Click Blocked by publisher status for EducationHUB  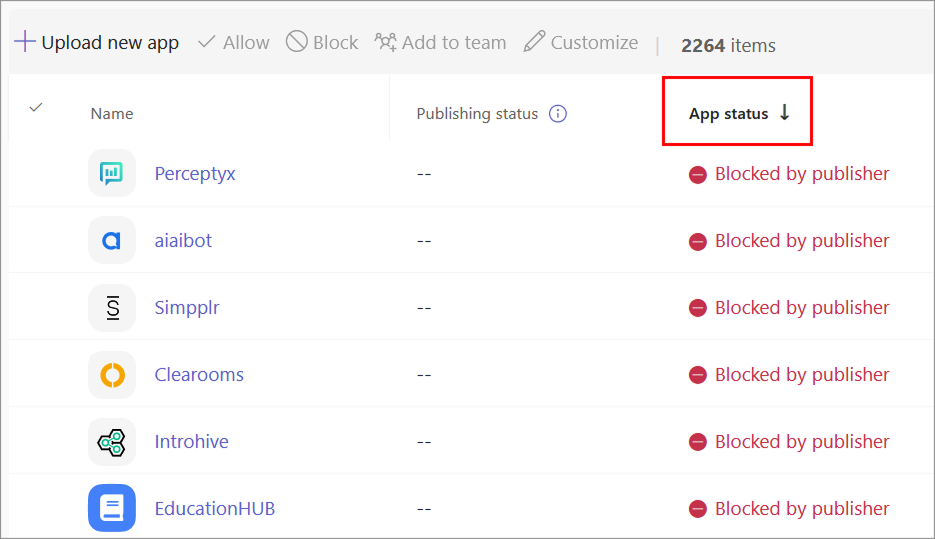[789, 509]
